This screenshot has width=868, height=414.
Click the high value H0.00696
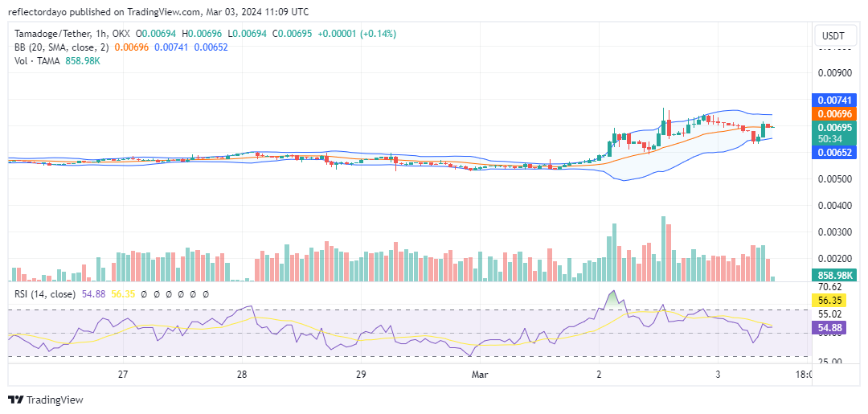[201, 34]
